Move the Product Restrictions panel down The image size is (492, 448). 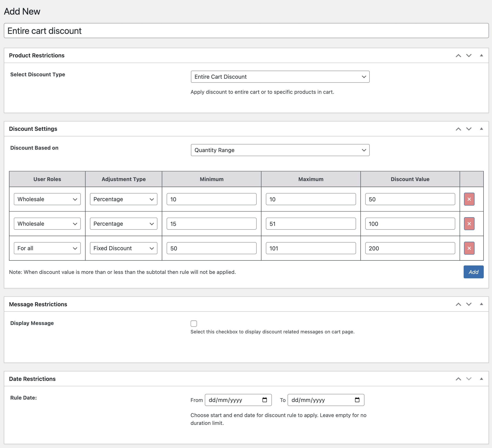pyautogui.click(x=469, y=55)
